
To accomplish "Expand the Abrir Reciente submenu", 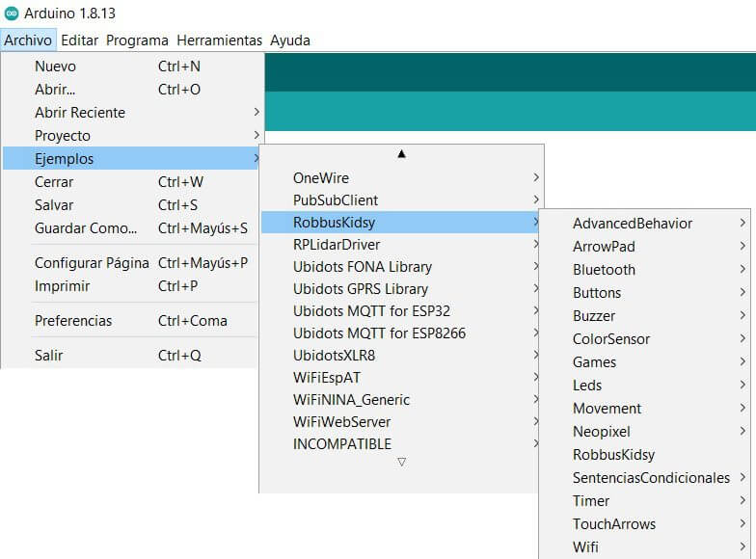I will pos(80,113).
